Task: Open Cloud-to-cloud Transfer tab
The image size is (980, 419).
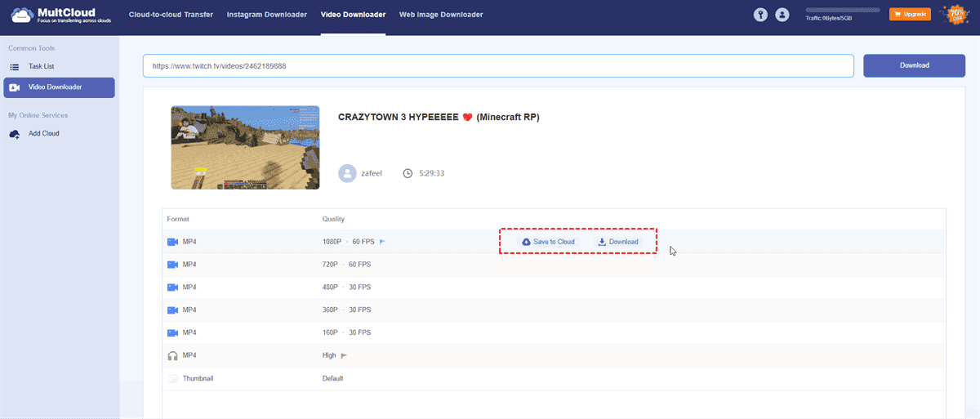Action: 171,15
